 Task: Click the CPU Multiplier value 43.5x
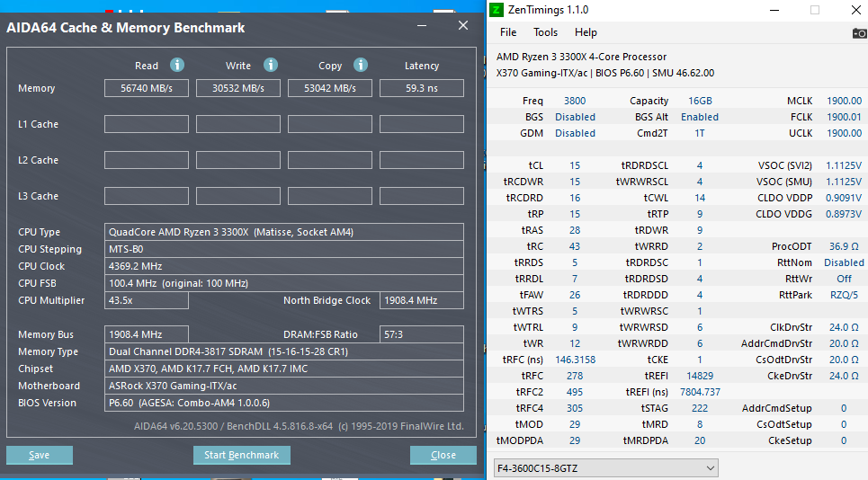pos(147,300)
